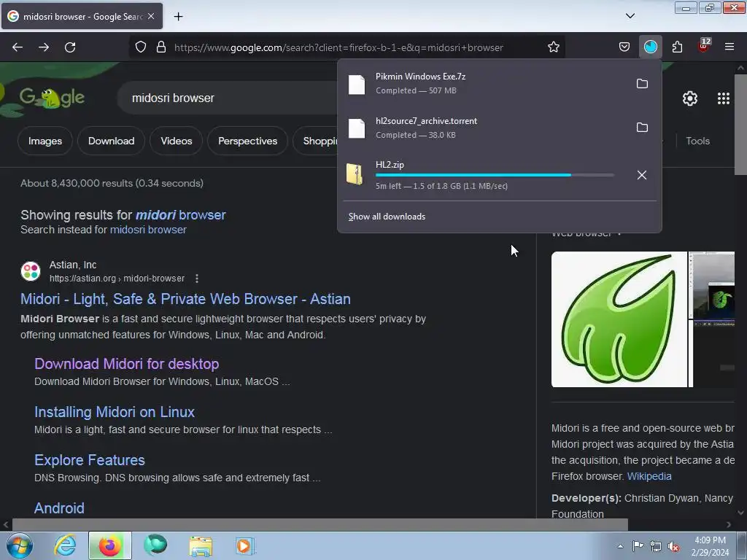
Task: Open Windows Explorer from taskbar
Action: (201, 545)
